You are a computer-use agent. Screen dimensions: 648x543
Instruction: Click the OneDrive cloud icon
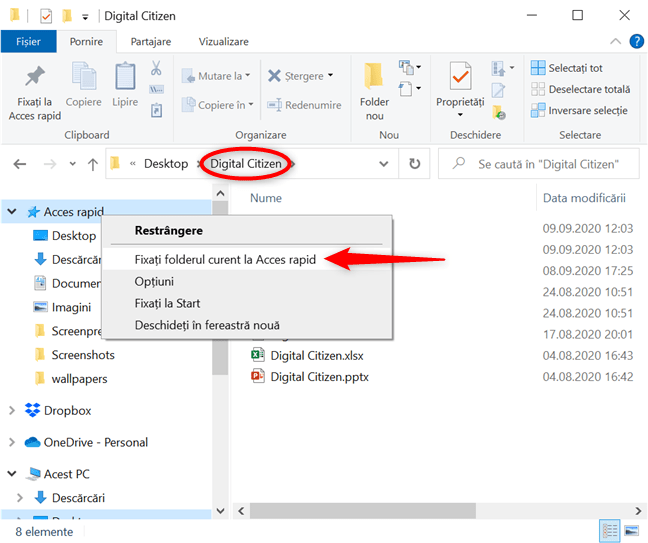(32, 442)
